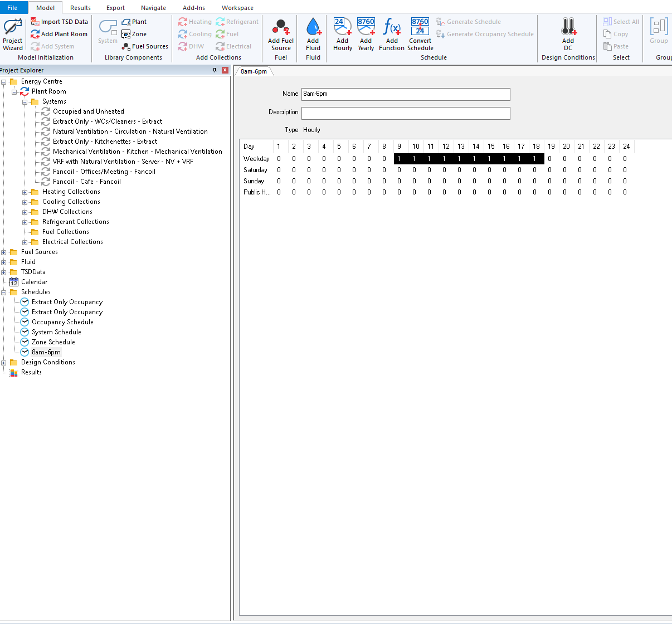Select the Plant library component
Screen dimensions: 672x624
tap(134, 22)
